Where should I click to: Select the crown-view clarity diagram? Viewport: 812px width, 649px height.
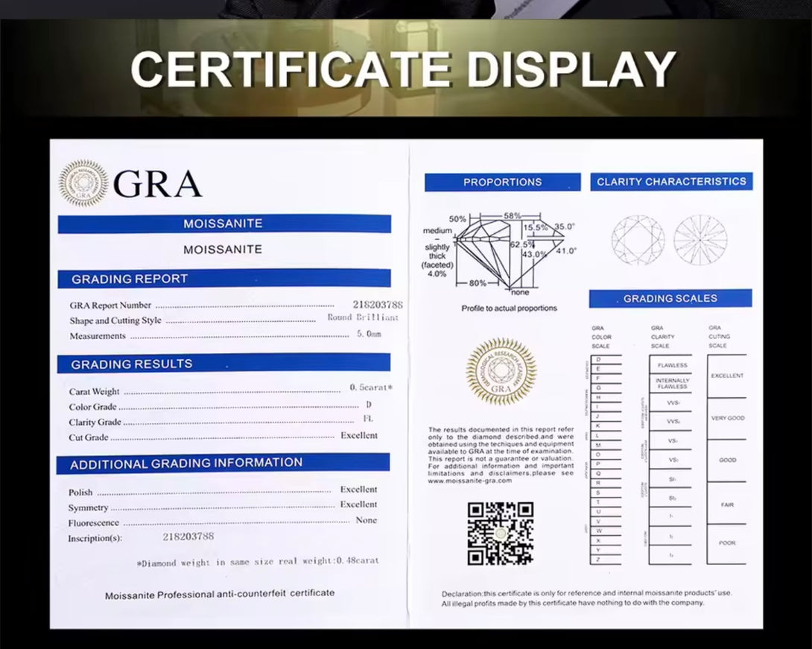pos(638,241)
